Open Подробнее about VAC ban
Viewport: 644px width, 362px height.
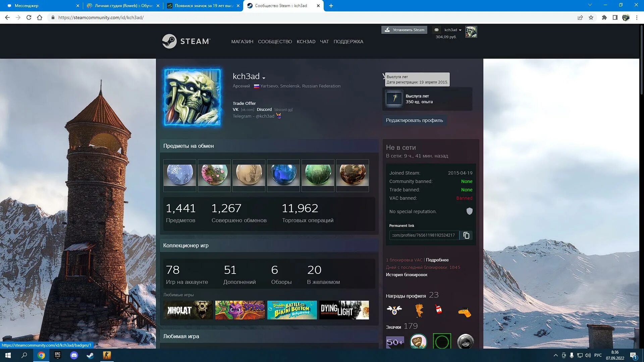437,260
